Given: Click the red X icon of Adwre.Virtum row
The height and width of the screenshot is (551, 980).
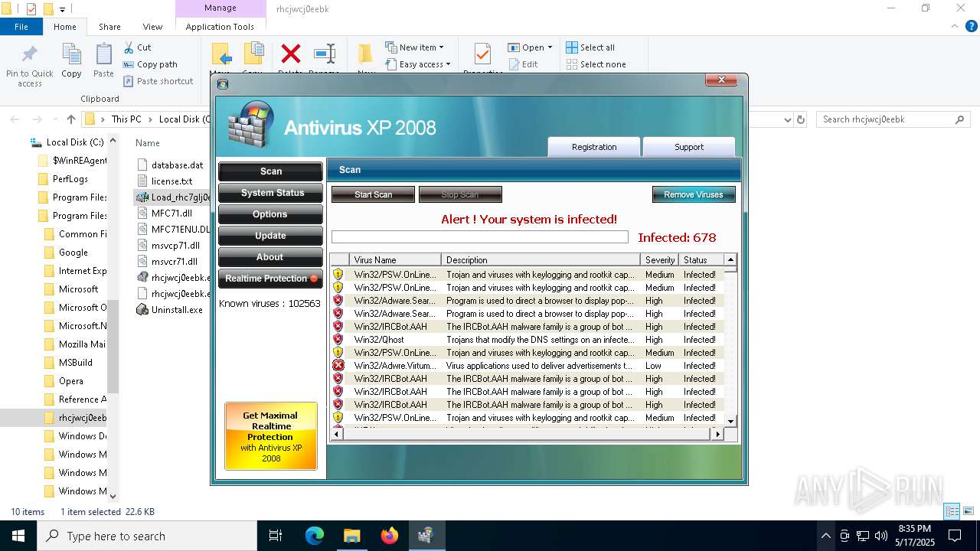Looking at the screenshot, I should point(338,366).
